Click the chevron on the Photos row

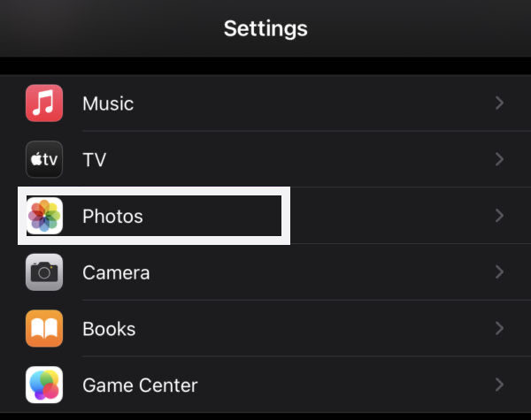(x=500, y=216)
